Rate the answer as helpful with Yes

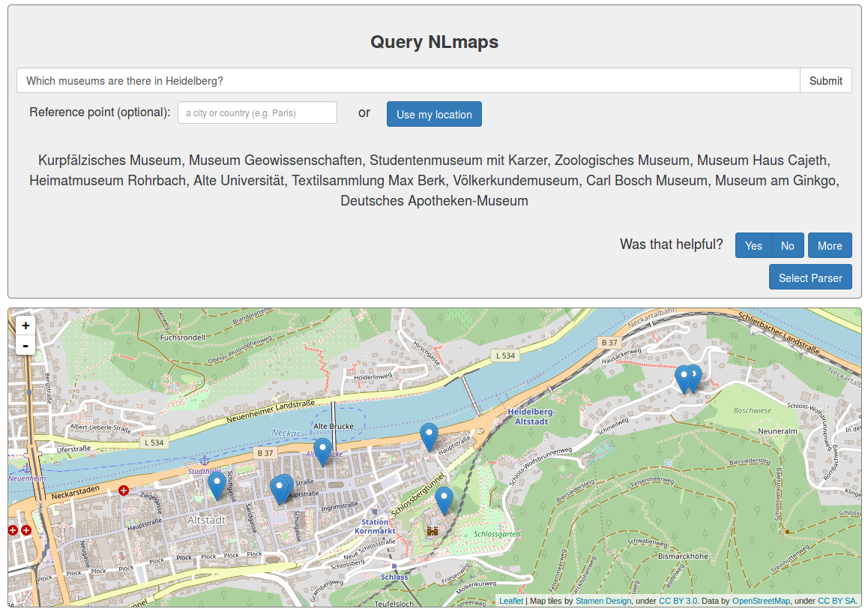[x=753, y=246]
